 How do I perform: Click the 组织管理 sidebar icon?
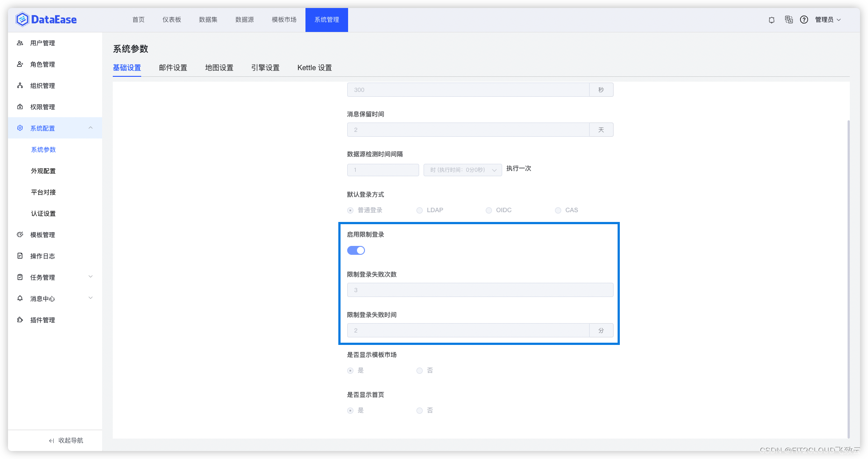coord(20,86)
